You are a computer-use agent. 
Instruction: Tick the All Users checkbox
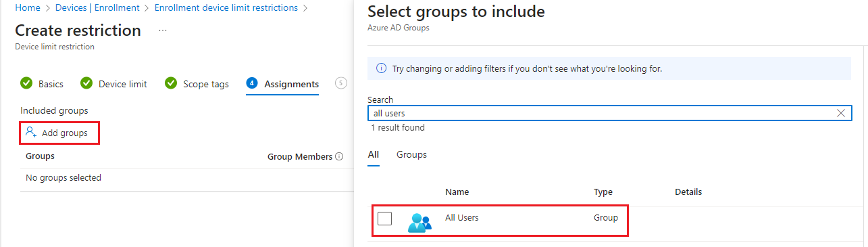[384, 219]
